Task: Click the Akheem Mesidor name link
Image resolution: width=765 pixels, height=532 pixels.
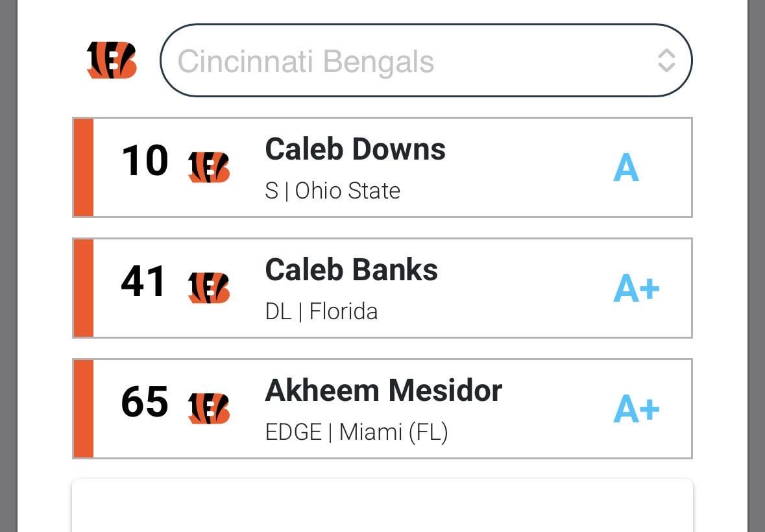Action: (x=383, y=390)
